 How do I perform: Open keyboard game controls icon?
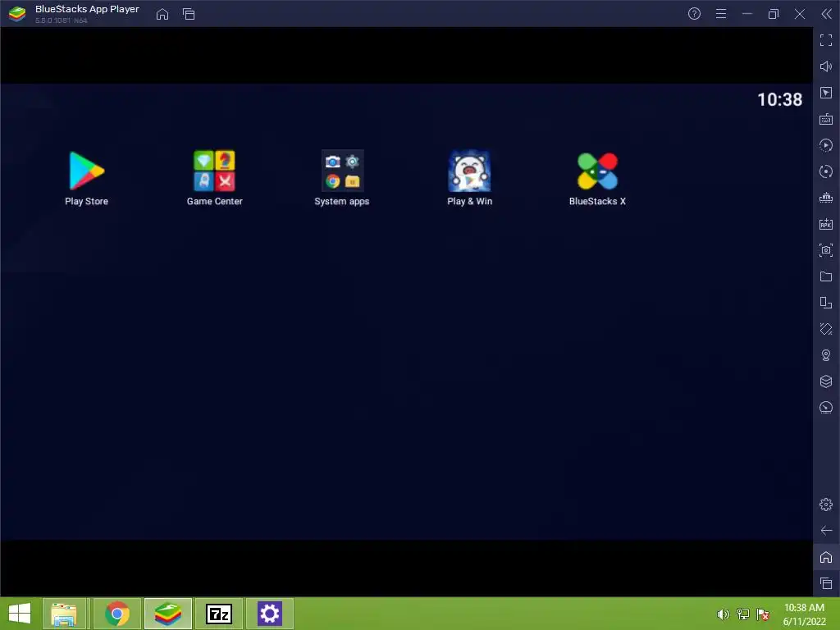click(826, 119)
